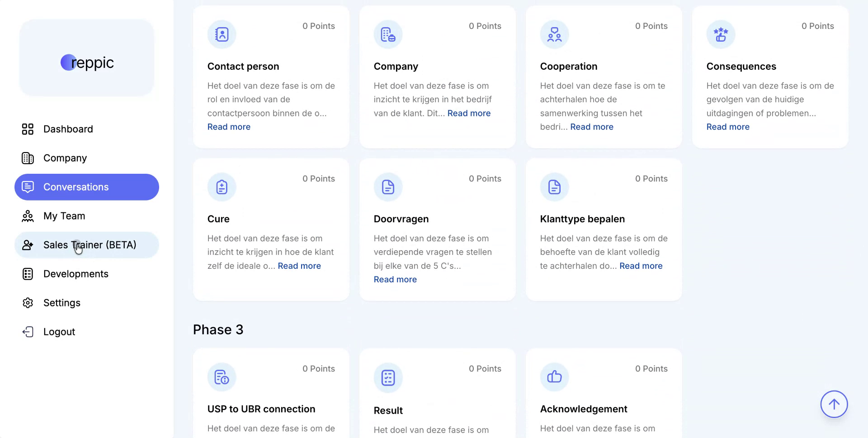The image size is (868, 438).
Task: Click the Doorvragen document icon
Action: 388,187
